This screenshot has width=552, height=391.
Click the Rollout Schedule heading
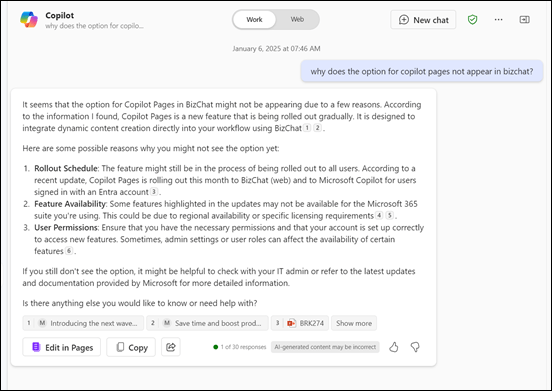tap(66, 168)
